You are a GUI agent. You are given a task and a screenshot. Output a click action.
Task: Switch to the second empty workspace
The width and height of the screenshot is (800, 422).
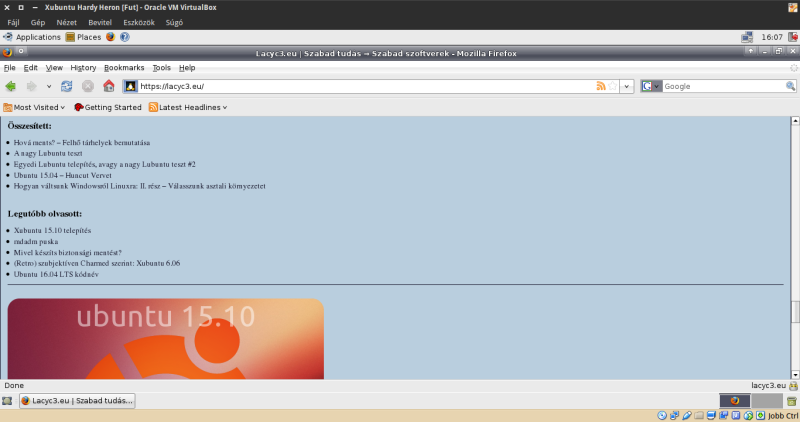[767, 401]
